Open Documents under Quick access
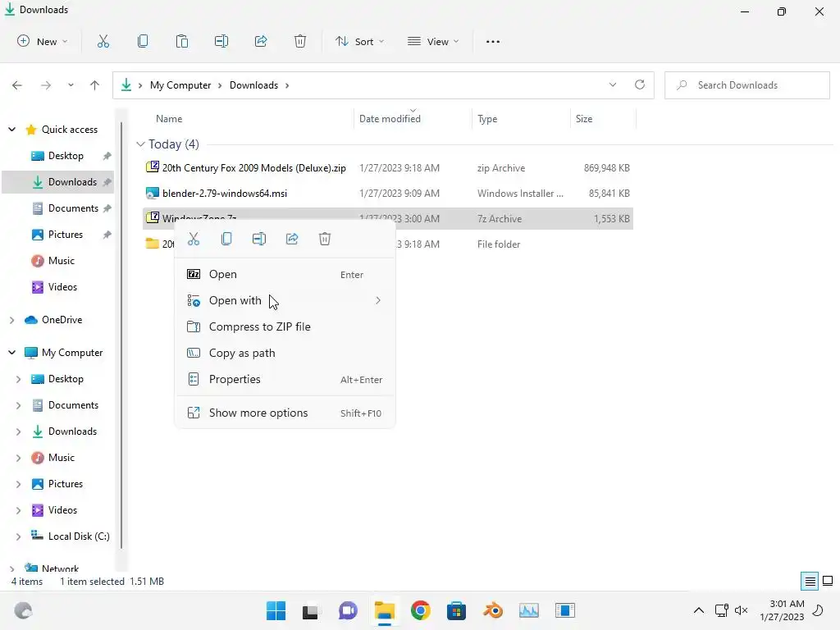Image resolution: width=840 pixels, height=630 pixels. (73, 208)
